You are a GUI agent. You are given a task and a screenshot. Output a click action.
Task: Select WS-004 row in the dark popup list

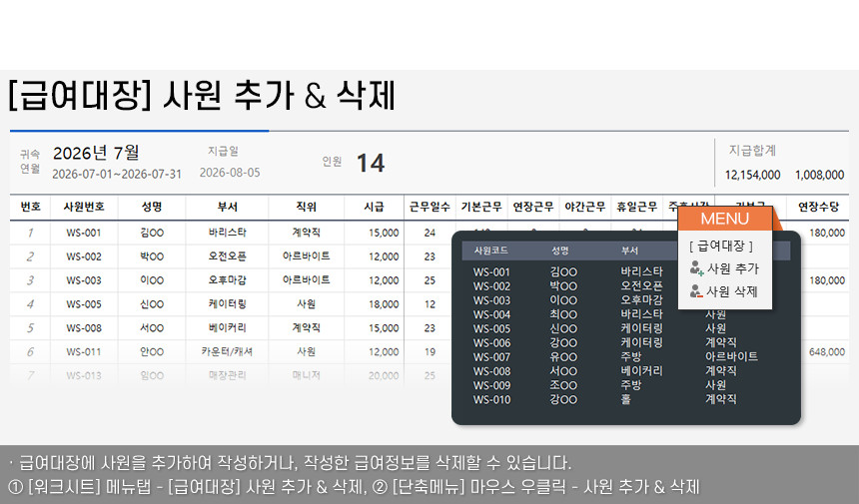(x=491, y=314)
